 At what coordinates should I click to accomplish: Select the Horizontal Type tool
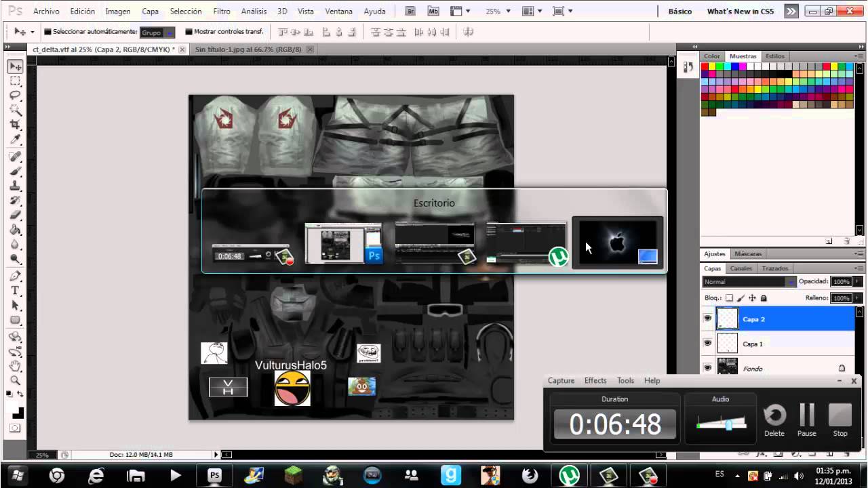point(15,291)
